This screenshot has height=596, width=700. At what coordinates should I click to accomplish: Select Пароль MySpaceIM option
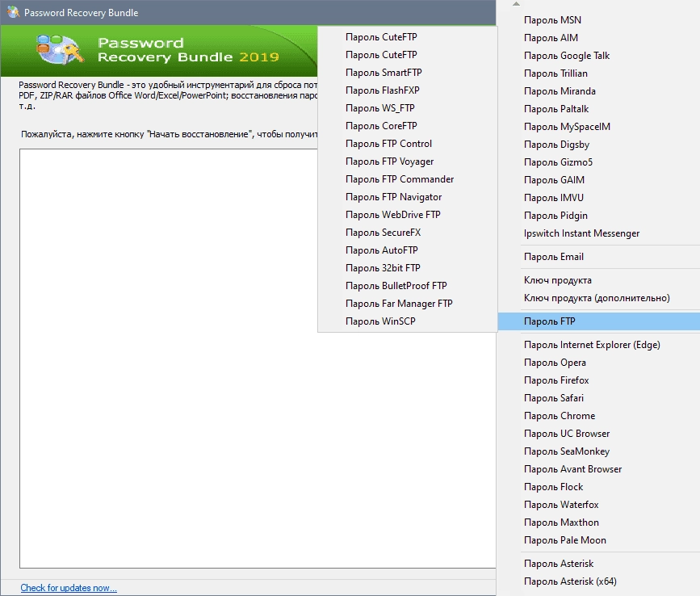598,127
